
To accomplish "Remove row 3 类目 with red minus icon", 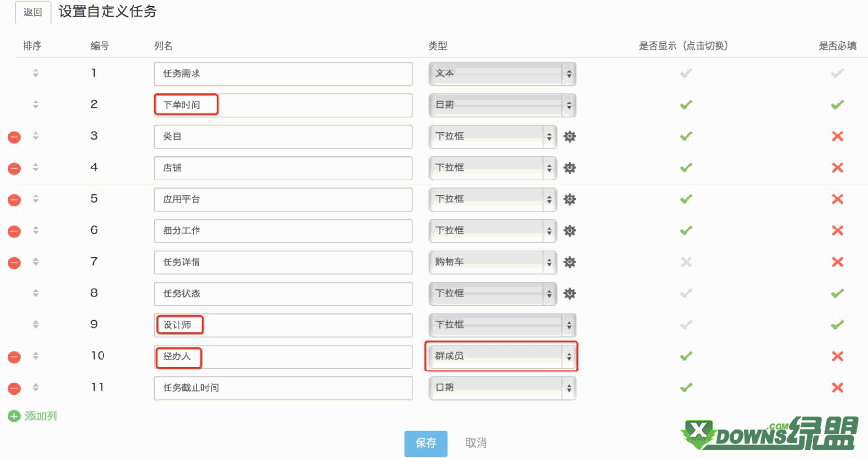I will (14, 136).
